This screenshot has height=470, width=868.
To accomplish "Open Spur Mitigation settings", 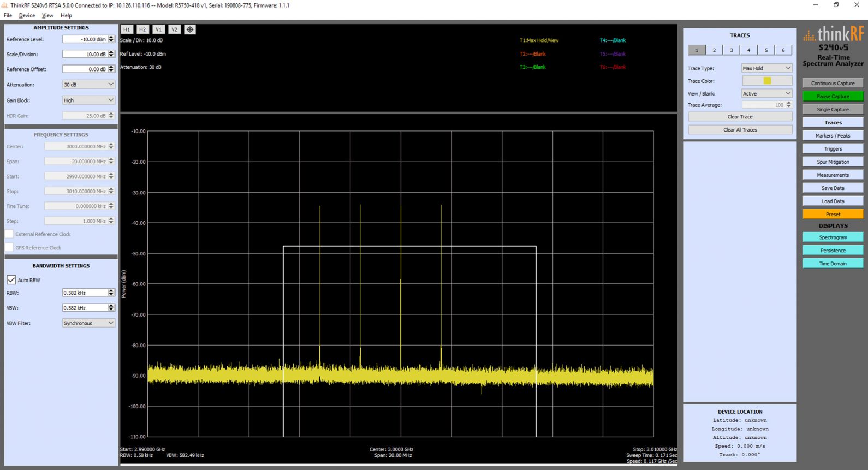I will (833, 162).
